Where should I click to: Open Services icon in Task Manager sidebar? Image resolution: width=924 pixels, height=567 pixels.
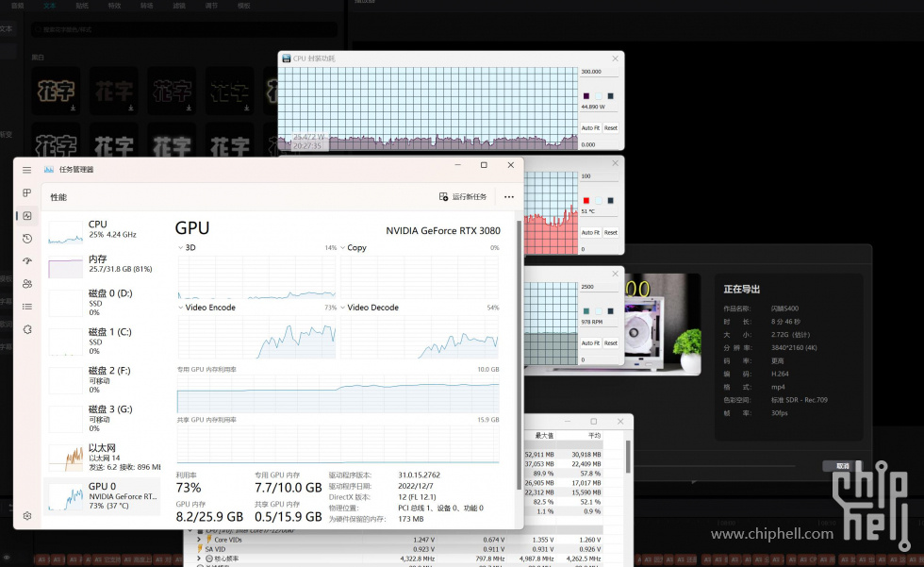pyautogui.click(x=27, y=329)
